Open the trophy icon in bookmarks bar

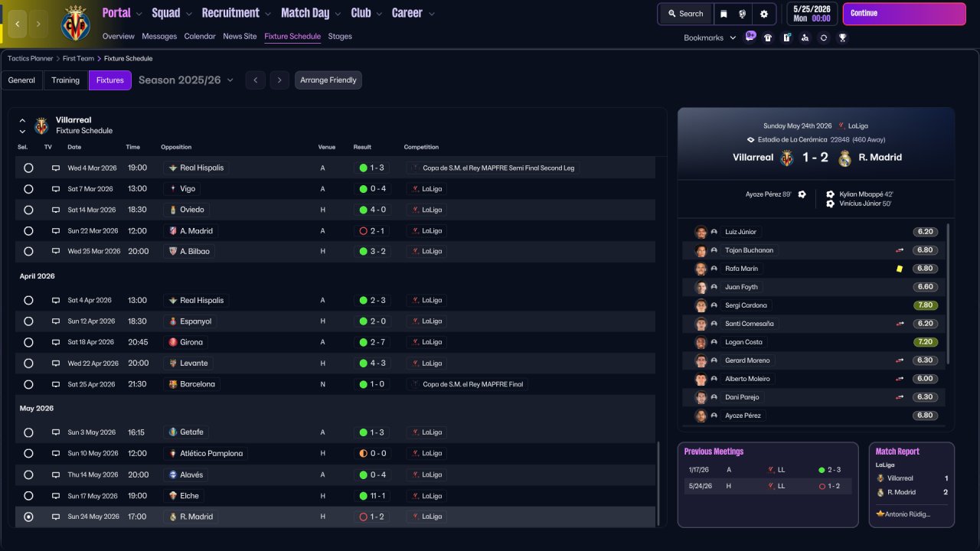pyautogui.click(x=842, y=37)
